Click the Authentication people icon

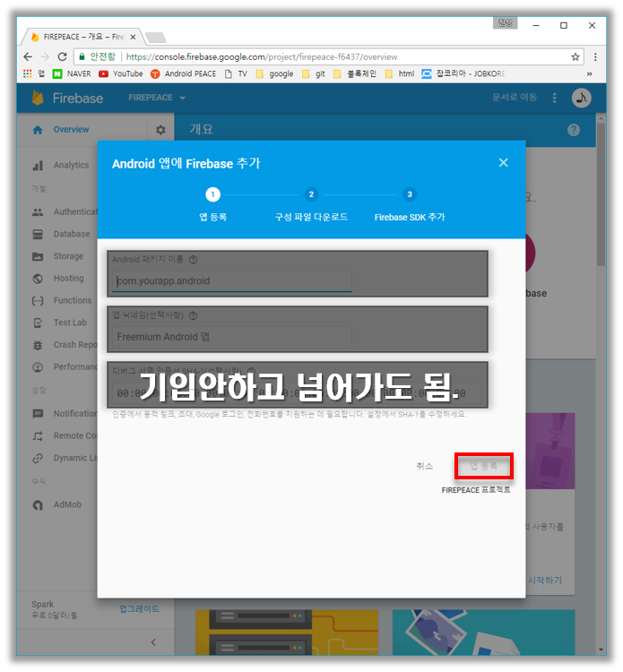(38, 212)
